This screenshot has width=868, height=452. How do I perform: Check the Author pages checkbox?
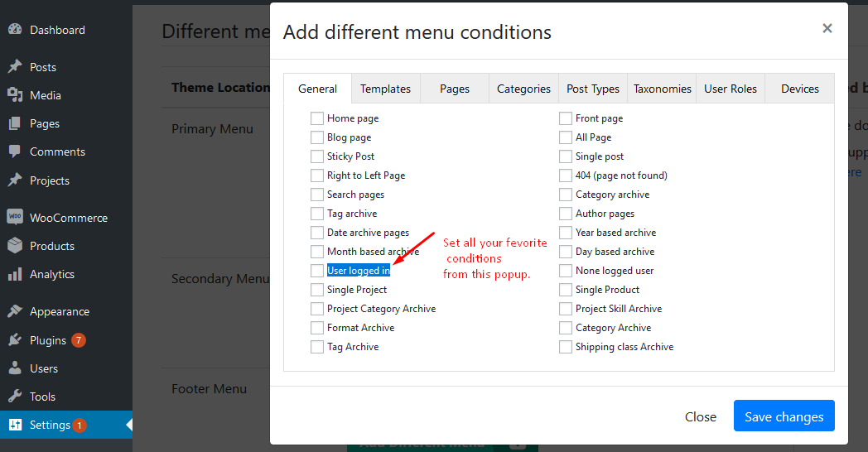[x=565, y=214]
